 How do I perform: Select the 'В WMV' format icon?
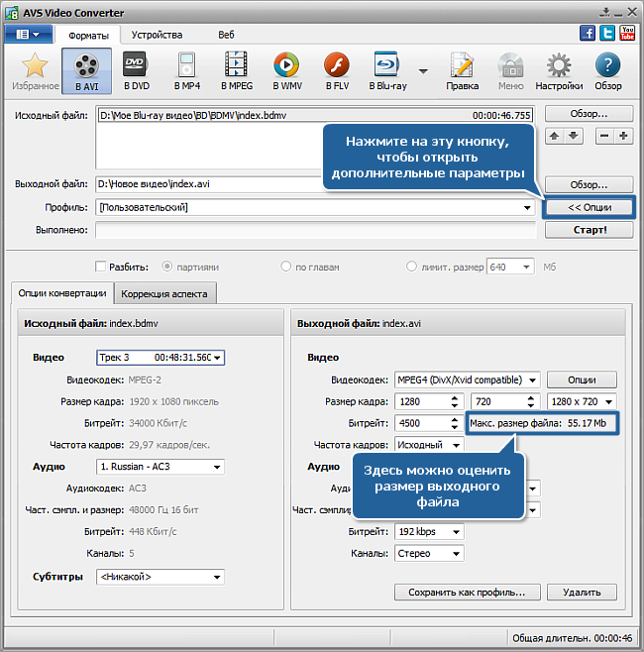(x=287, y=70)
